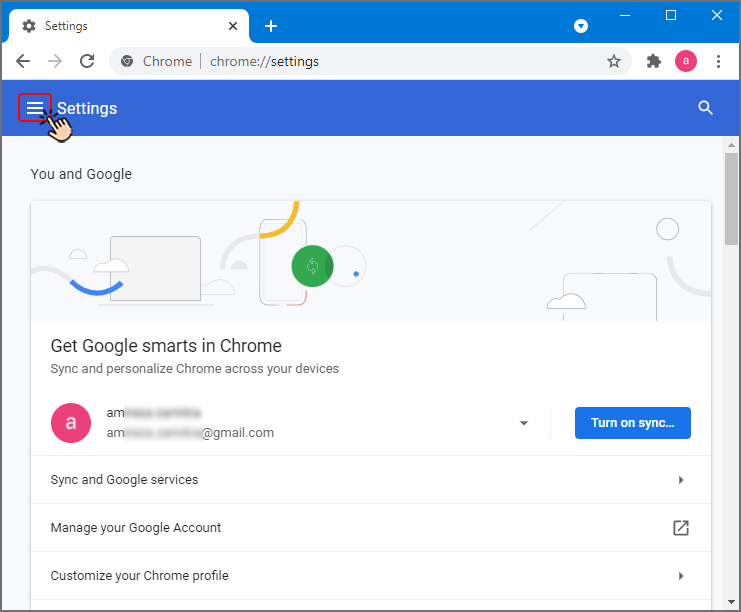Minimize the Chrome window

coord(625,16)
